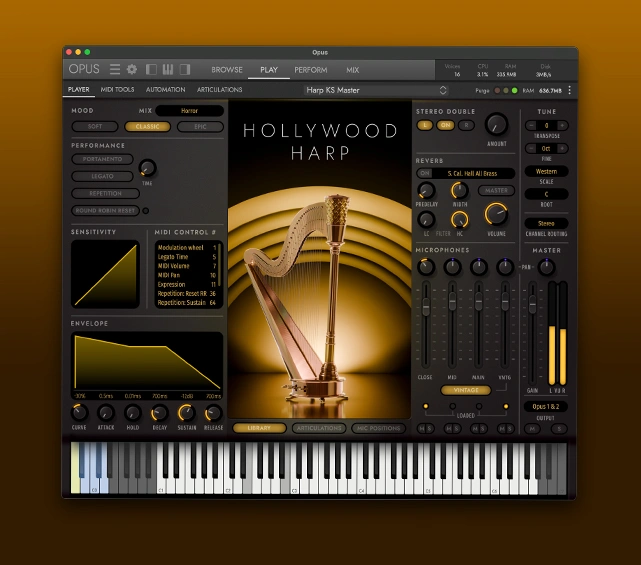Viewport: 641px width, 565px height.
Task: Click the envelope Curve knob
Action: (x=79, y=413)
